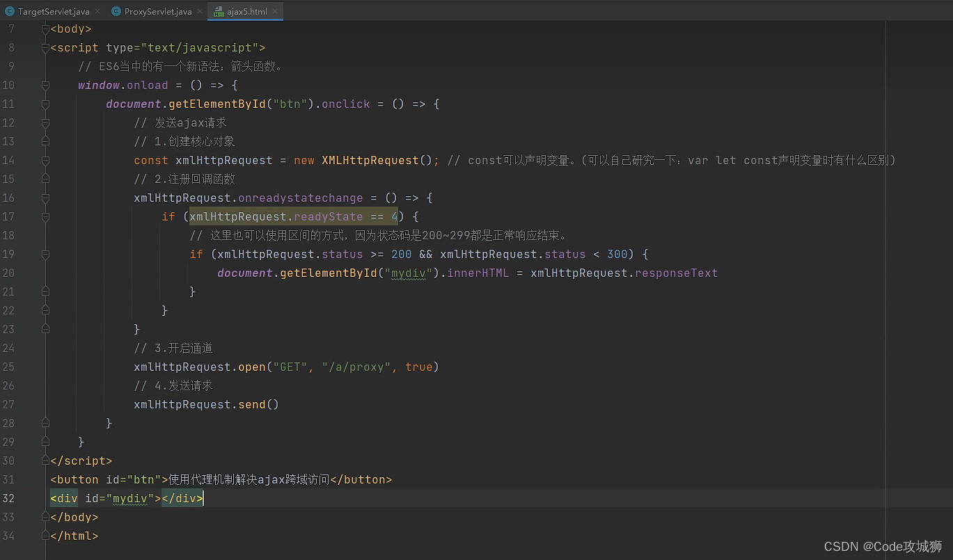Click the fold end marker on line 30 closing script
The height and width of the screenshot is (560, 953).
point(45,461)
